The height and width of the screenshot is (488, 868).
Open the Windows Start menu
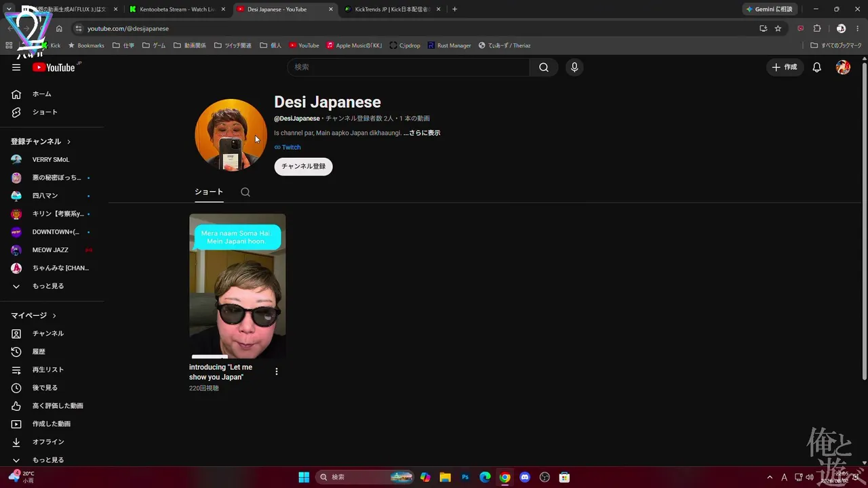coord(304,477)
